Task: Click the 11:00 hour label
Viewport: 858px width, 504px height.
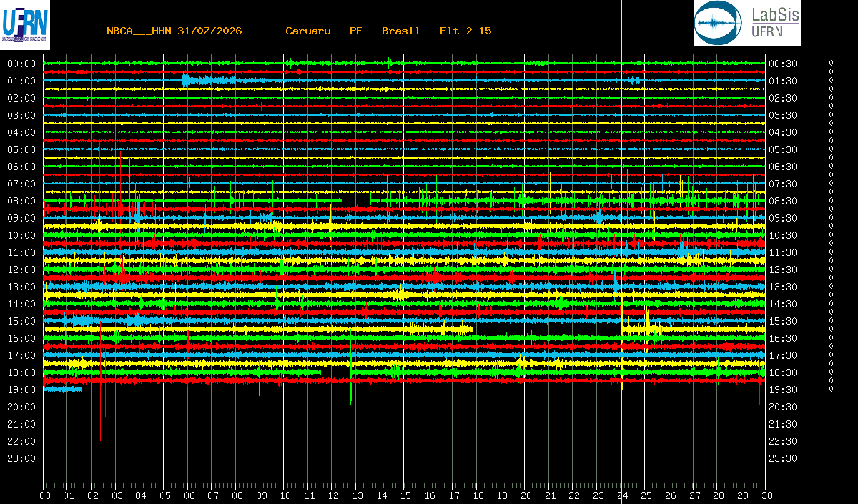Action: click(21, 252)
